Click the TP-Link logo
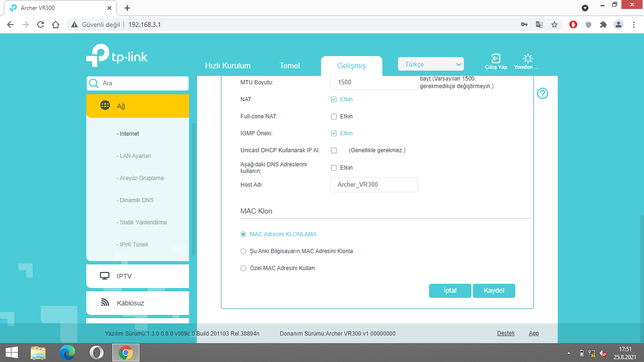The image size is (644, 362). point(117,56)
